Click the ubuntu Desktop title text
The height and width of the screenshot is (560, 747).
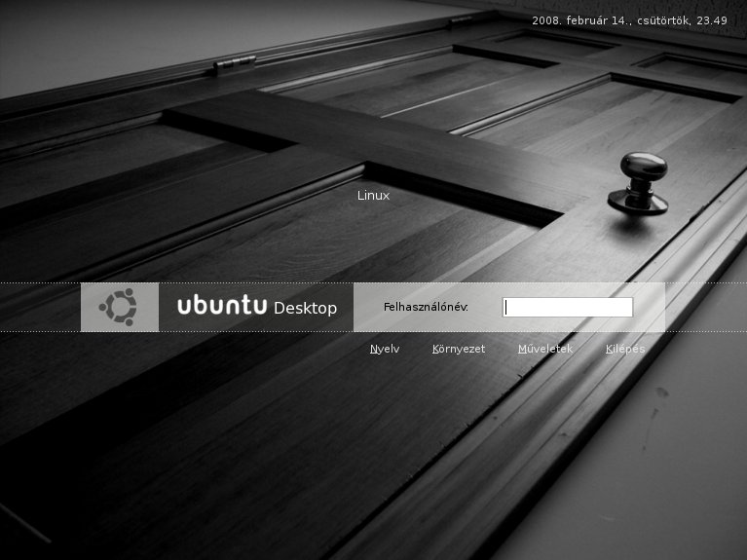tap(257, 306)
